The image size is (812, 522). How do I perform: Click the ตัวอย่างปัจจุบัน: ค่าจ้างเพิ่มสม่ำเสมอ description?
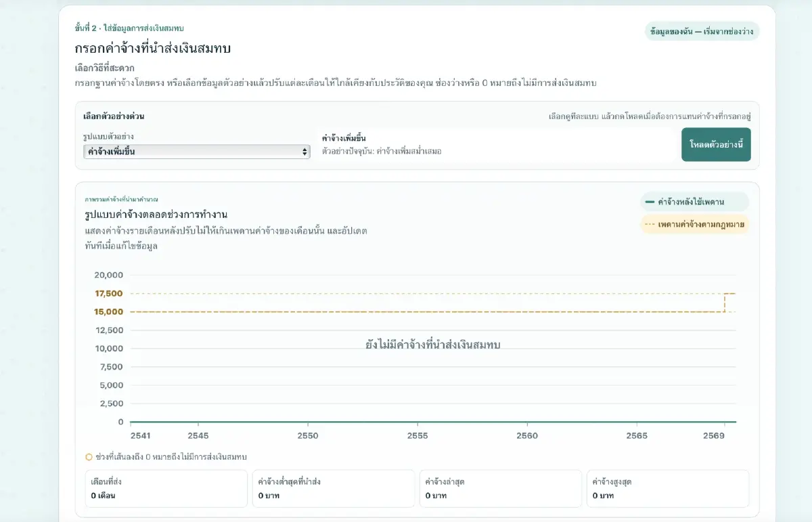tap(382, 151)
